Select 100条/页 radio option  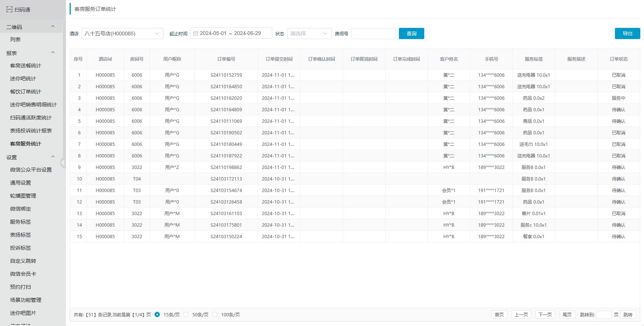[x=215, y=314]
